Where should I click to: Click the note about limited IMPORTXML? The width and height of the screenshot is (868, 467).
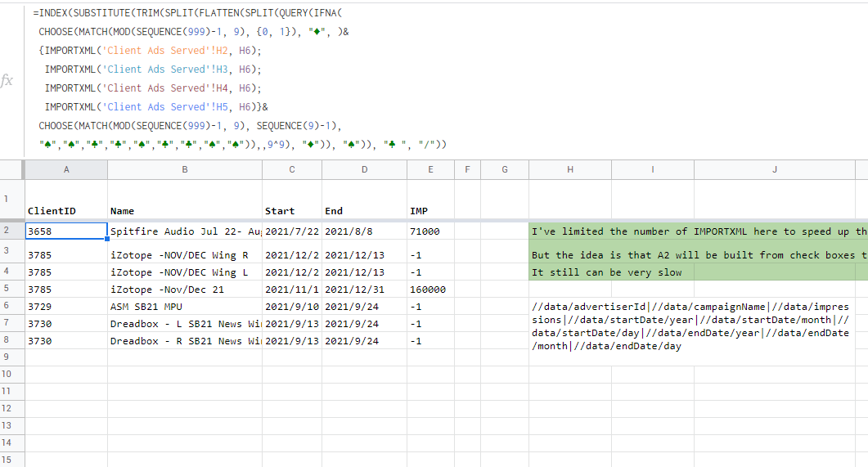pyautogui.click(x=699, y=231)
